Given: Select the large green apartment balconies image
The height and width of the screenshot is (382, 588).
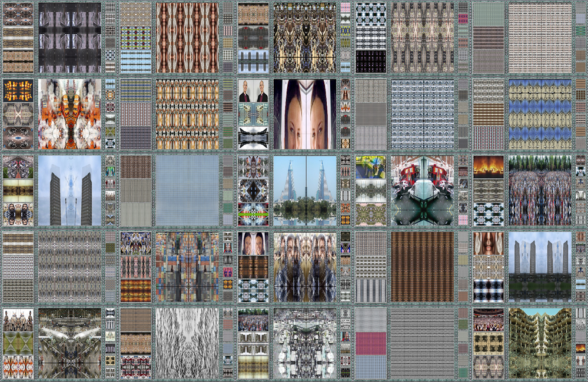Looking at the screenshot, I should tap(540, 343).
